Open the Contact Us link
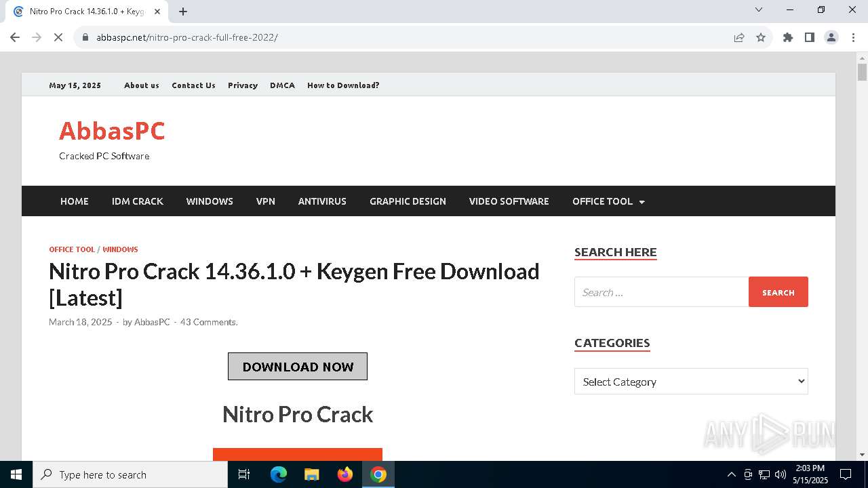Viewport: 868px width, 488px height. [193, 85]
